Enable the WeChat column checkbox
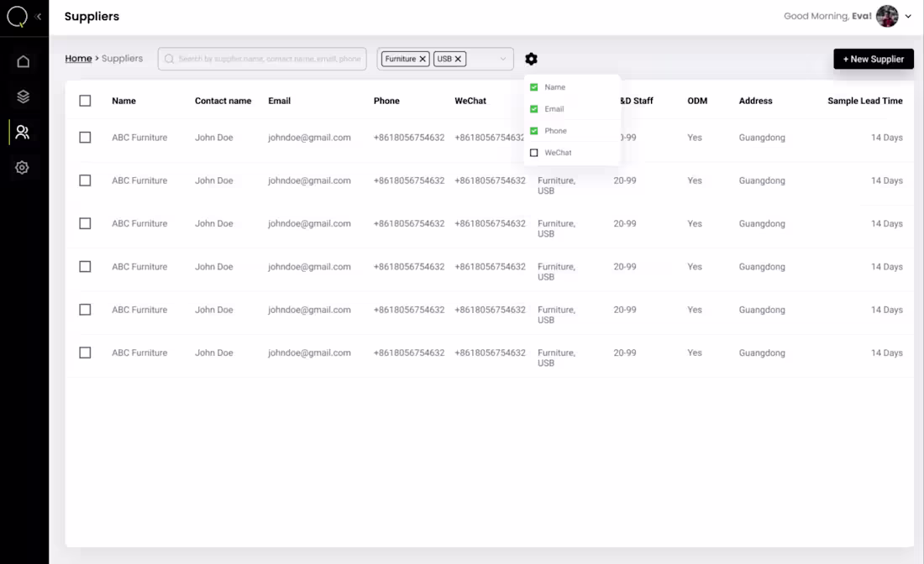Image resolution: width=924 pixels, height=564 pixels. coord(533,153)
